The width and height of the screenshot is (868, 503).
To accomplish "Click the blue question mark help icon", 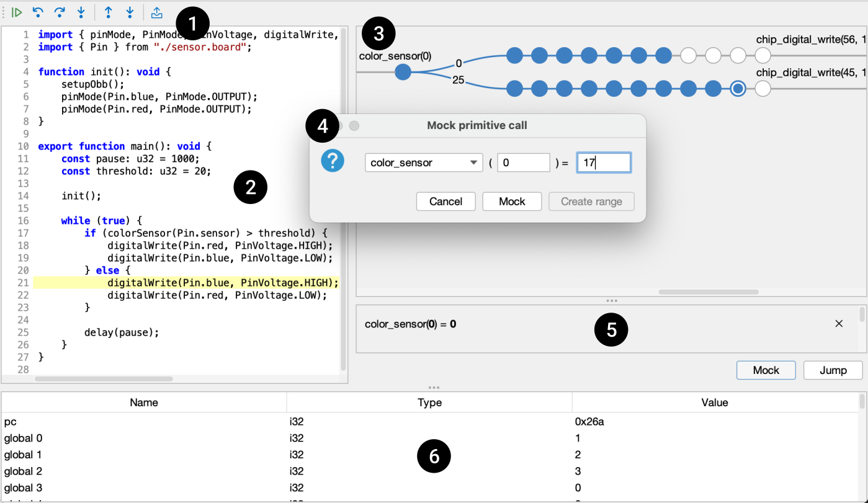I will pyautogui.click(x=333, y=161).
